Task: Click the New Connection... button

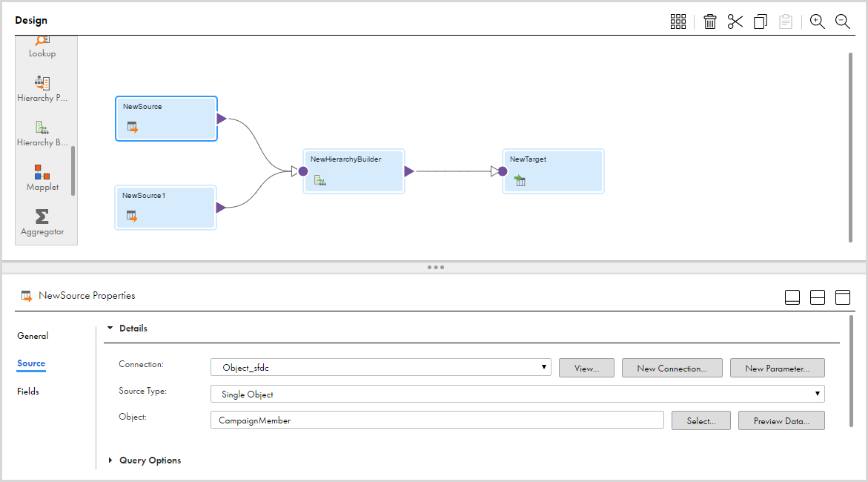Action: 672,368
